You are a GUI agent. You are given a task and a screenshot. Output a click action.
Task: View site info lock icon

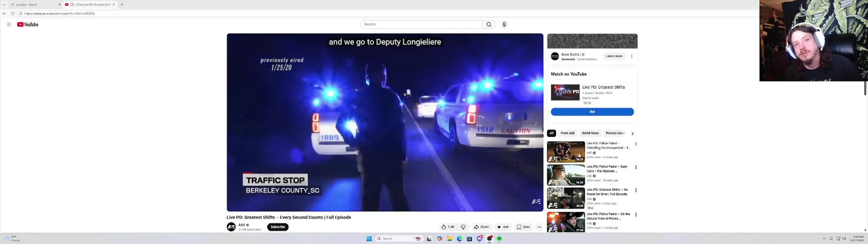[x=21, y=14]
